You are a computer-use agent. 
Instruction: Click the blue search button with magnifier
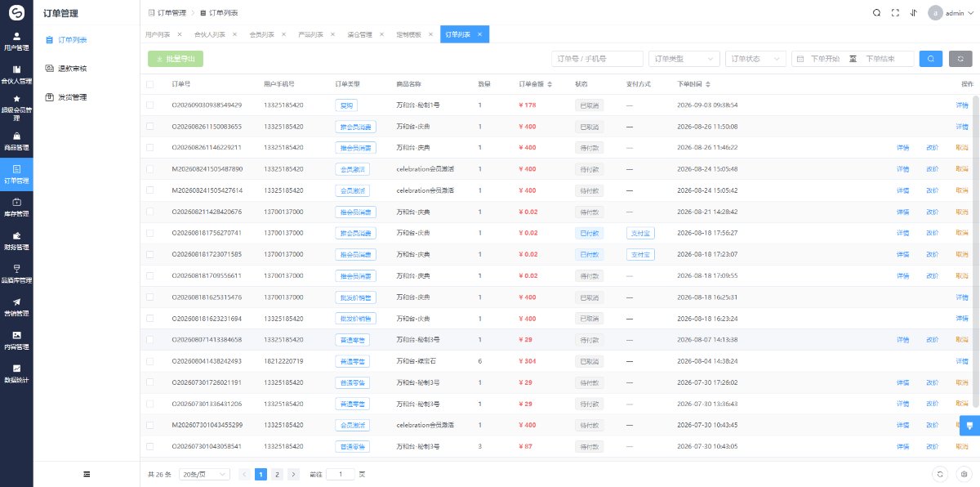(930, 59)
